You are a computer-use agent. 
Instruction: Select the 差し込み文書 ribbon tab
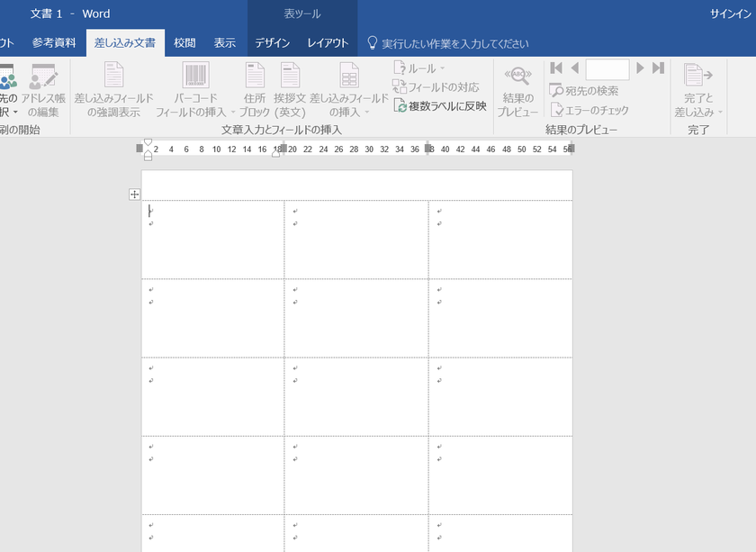[x=125, y=43]
